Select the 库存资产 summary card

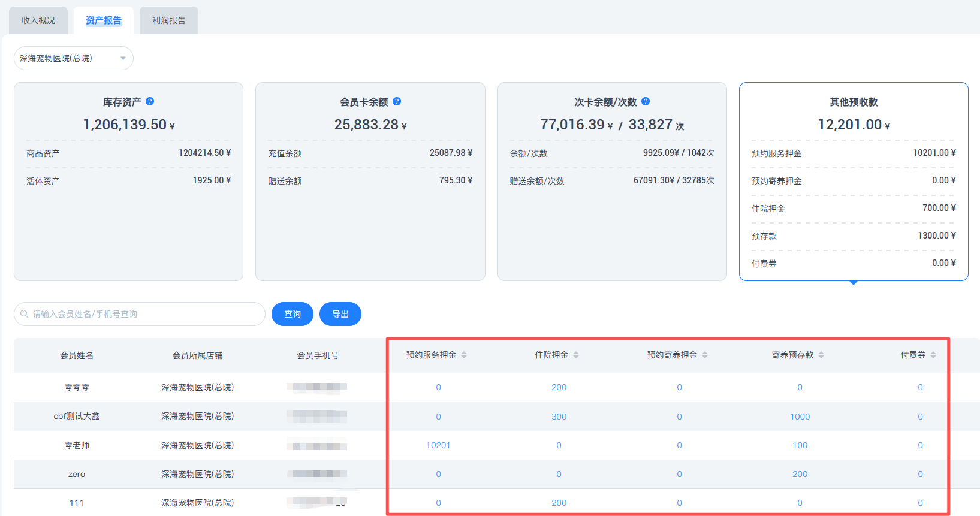[128, 181]
